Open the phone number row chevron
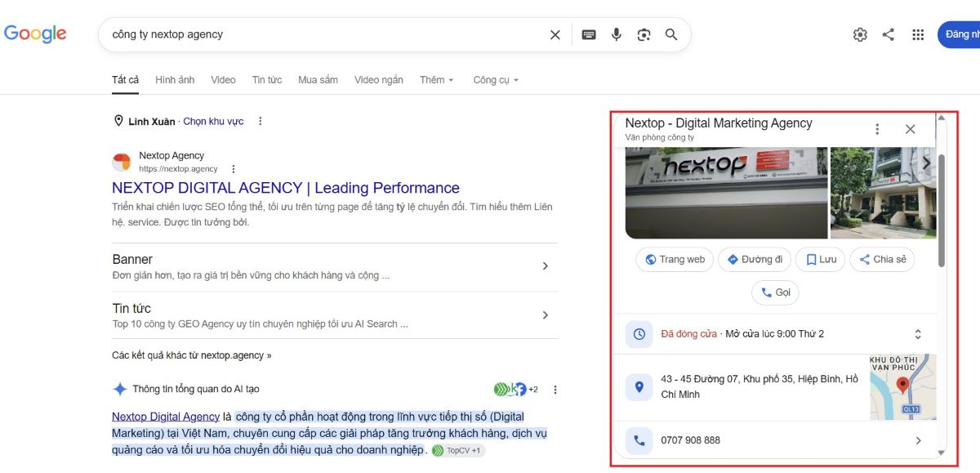 918,440
